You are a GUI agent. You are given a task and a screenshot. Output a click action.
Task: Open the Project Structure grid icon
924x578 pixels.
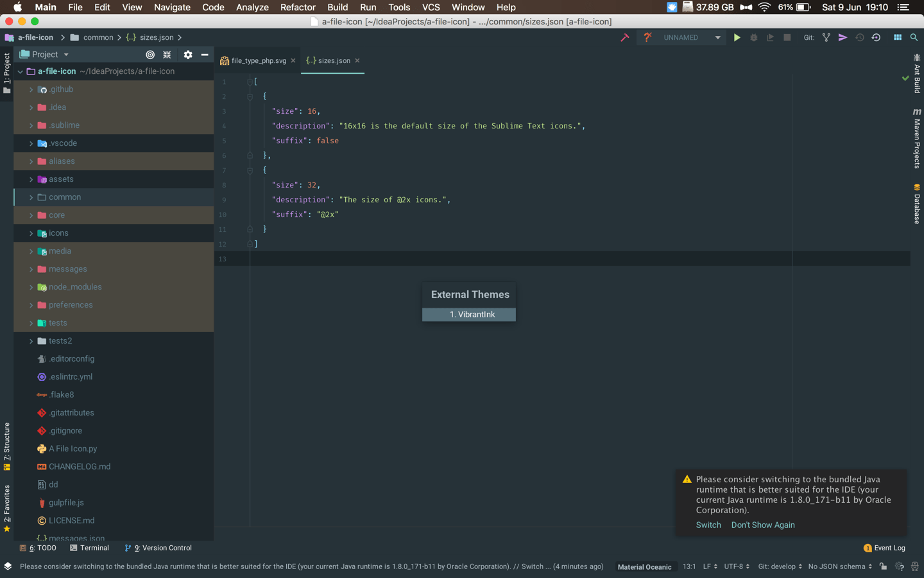[898, 38]
